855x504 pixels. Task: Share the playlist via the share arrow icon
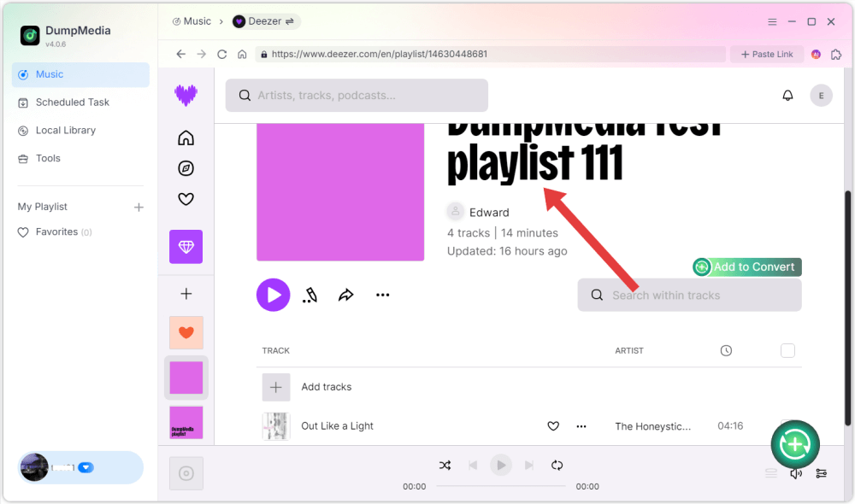(345, 294)
